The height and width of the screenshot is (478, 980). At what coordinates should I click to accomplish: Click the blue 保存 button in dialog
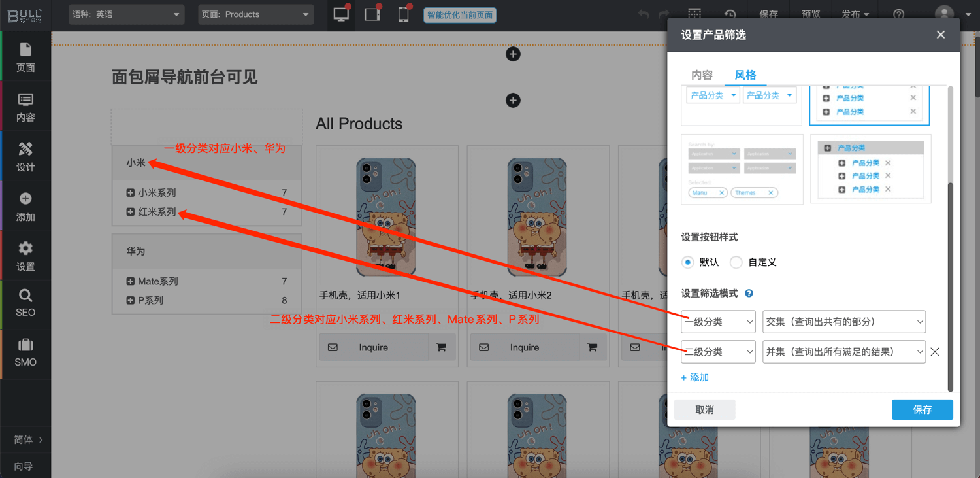tap(922, 409)
